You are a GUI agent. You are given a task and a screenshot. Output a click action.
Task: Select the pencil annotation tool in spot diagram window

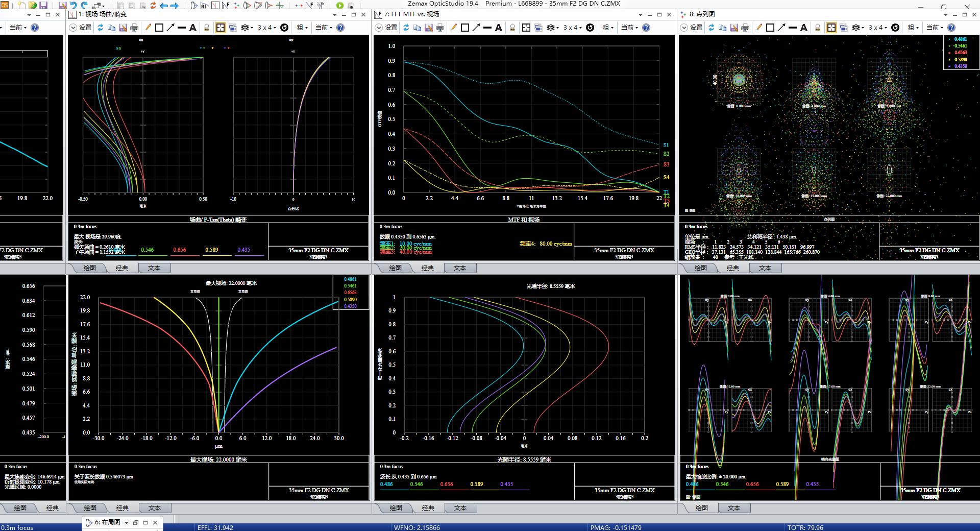[759, 28]
